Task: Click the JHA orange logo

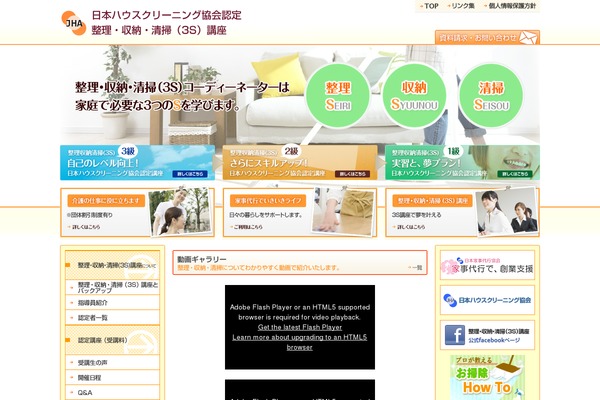Action: [x=73, y=23]
